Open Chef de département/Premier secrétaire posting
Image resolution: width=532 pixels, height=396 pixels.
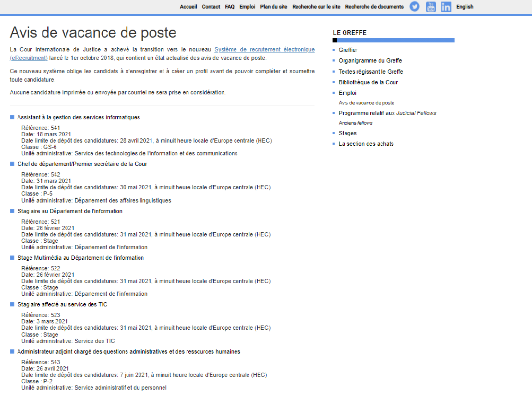click(82, 164)
